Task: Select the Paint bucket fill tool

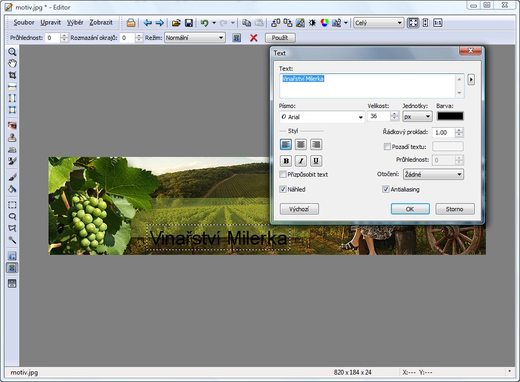Action: point(12,189)
